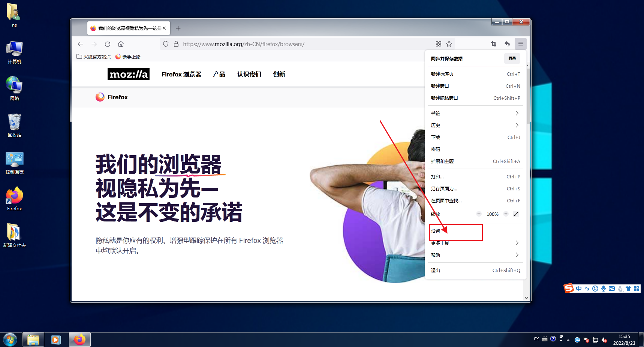This screenshot has height=347, width=644.
Task: Open the Firefox 浏览器 nav menu
Action: (181, 75)
